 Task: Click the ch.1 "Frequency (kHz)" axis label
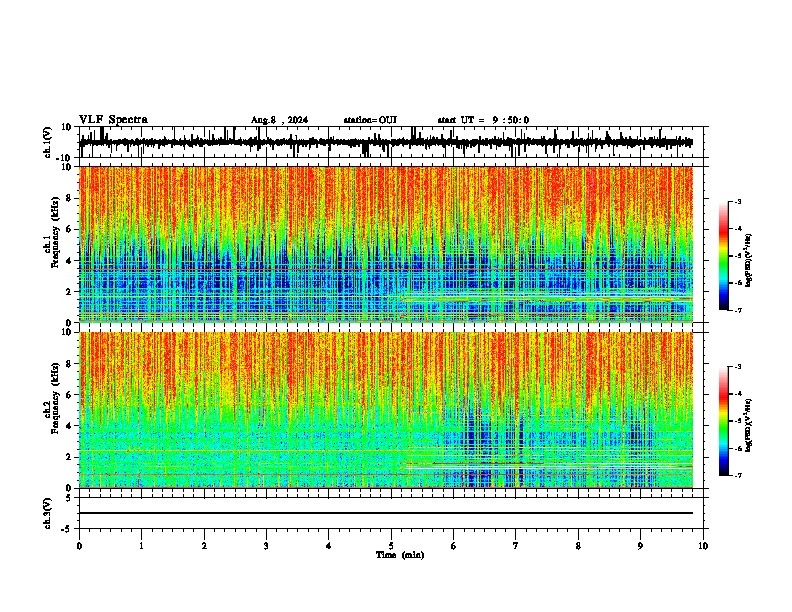point(55,230)
